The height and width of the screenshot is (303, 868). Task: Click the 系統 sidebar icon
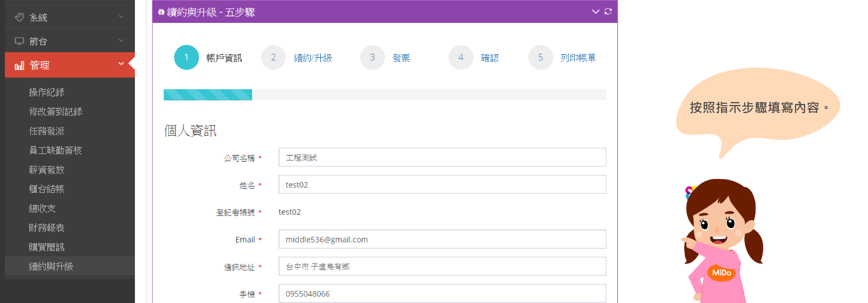click(x=20, y=17)
